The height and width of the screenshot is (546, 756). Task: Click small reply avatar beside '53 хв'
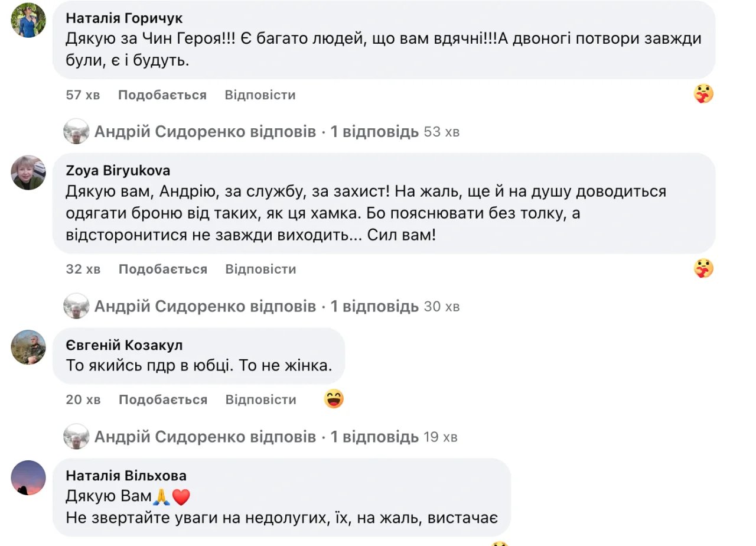coord(76,131)
